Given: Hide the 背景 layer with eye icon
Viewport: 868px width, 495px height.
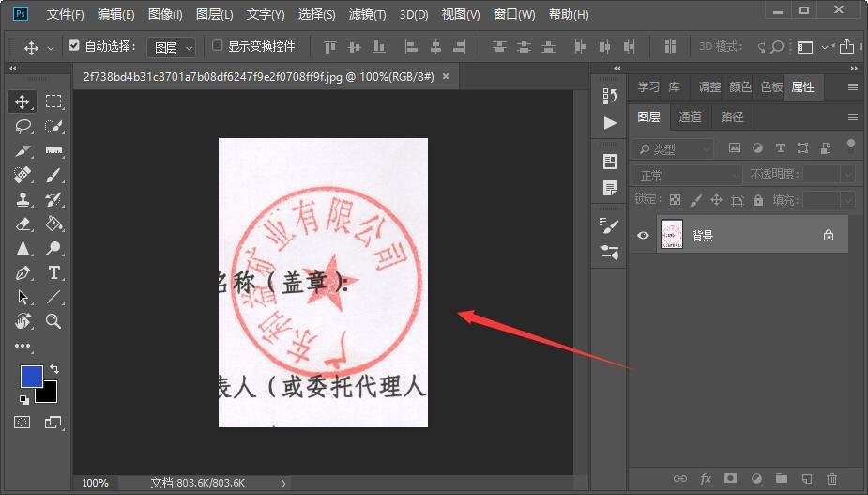Looking at the screenshot, I should pyautogui.click(x=643, y=235).
